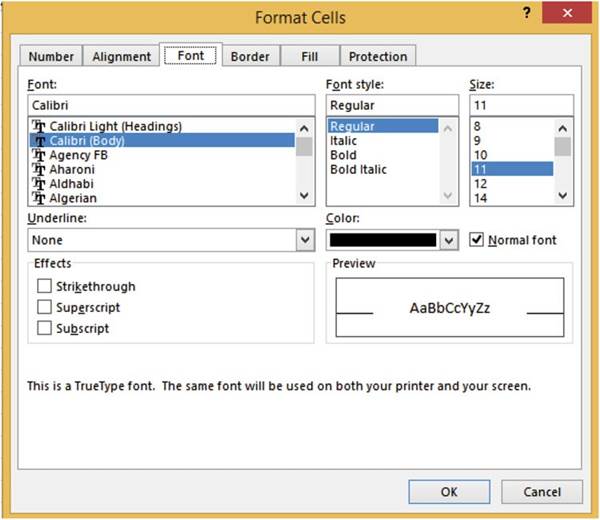Click the TrueType icon beside Agency FB

coord(40,156)
